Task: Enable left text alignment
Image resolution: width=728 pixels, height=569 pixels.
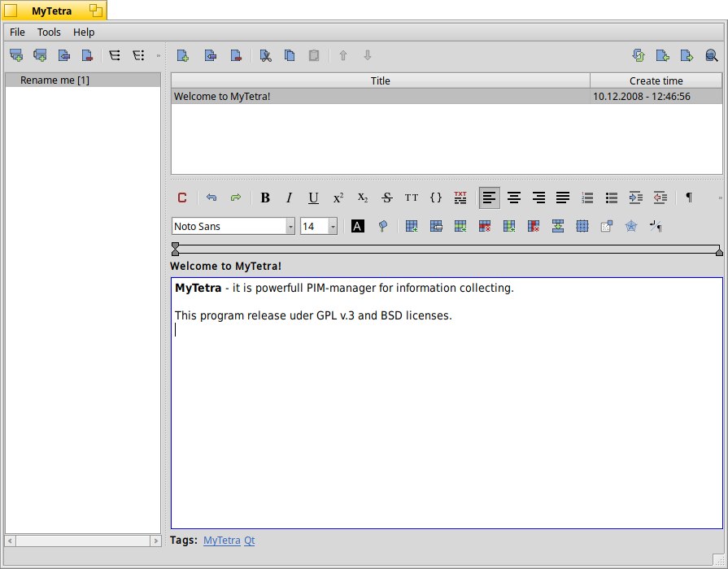Action: pos(489,198)
